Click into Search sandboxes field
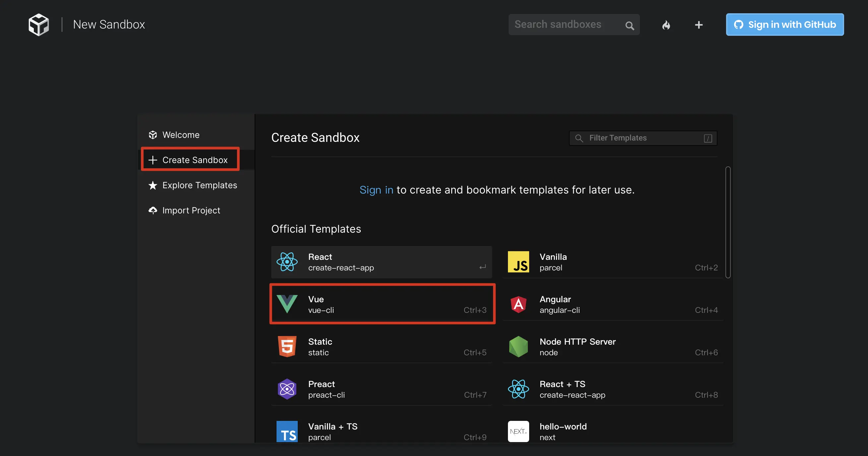This screenshot has height=456, width=868. [566, 24]
